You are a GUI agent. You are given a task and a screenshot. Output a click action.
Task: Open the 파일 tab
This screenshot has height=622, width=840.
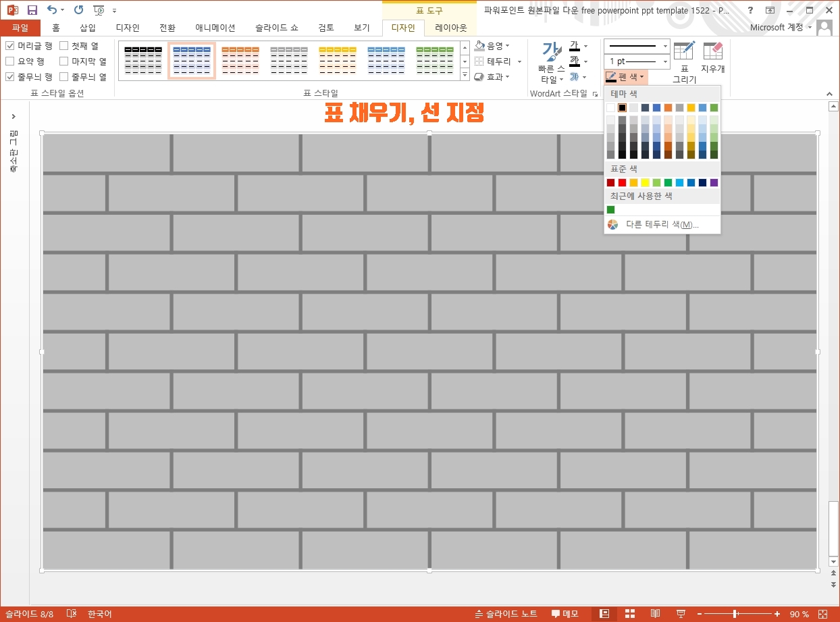coord(20,28)
